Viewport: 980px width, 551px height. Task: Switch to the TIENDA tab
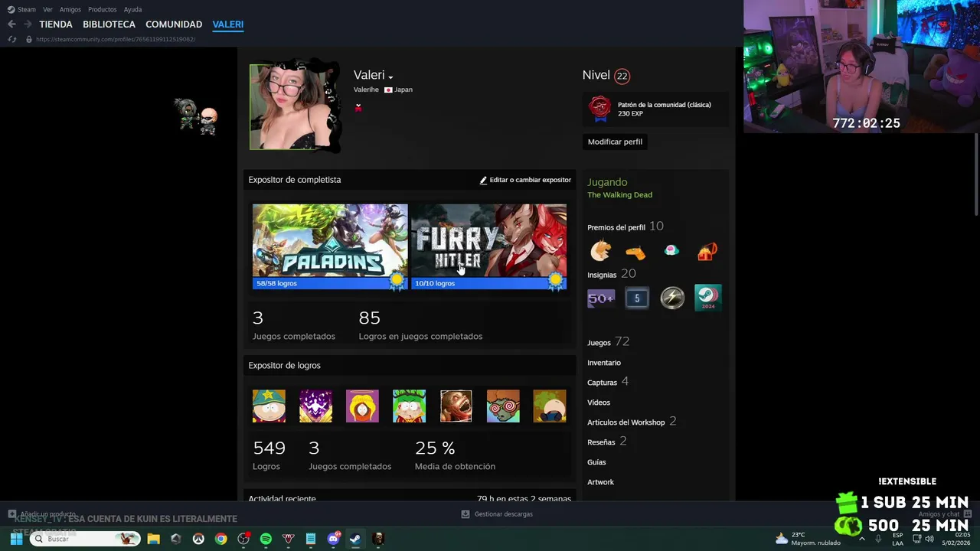(56, 24)
